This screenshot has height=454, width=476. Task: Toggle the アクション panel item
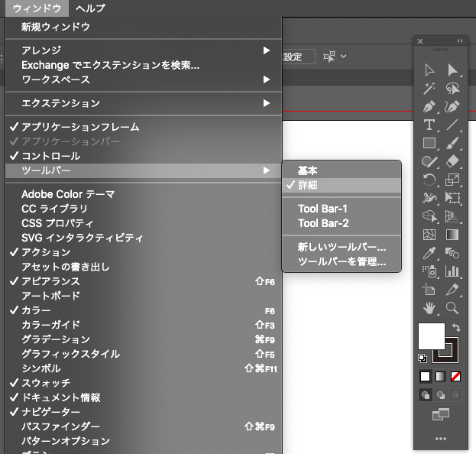[x=144, y=252]
